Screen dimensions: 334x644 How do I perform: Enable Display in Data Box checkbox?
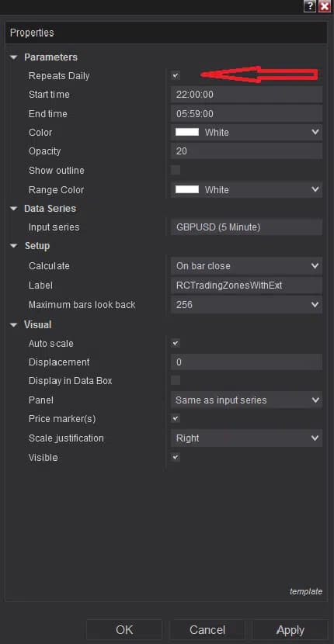tap(176, 380)
